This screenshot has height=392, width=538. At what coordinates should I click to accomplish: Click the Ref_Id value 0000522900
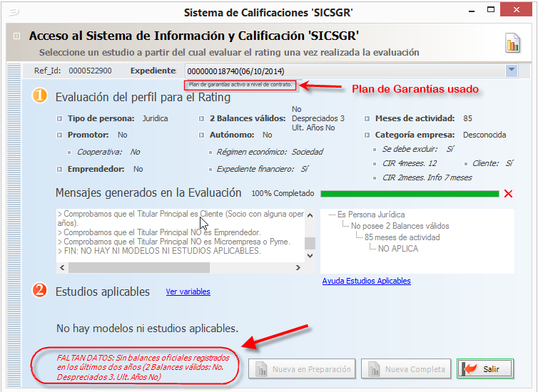(x=90, y=71)
